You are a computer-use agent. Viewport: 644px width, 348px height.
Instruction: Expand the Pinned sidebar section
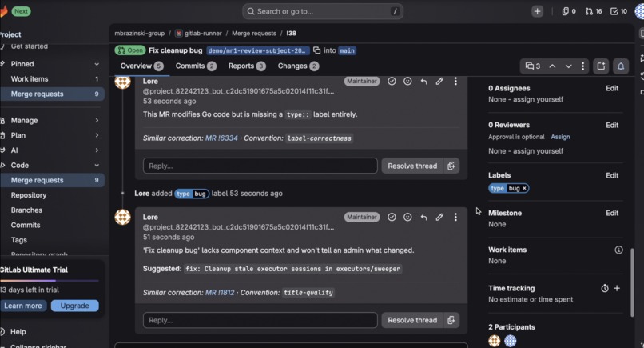point(52,64)
